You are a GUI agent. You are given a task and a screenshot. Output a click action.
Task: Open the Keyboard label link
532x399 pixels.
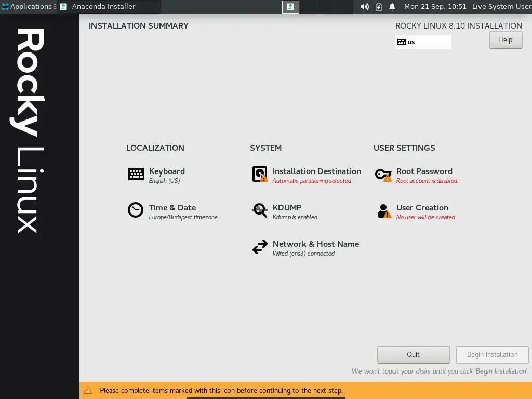(167, 171)
